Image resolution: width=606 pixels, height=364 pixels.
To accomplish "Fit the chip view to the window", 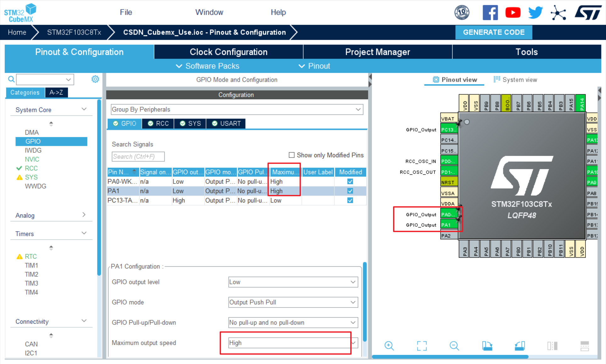I will tap(422, 346).
